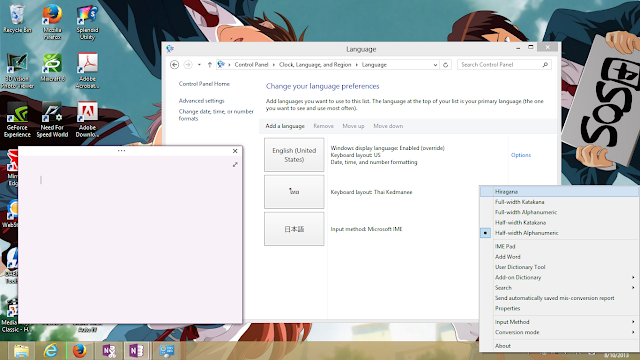Open the 3D Vision Photo Viewer shortcut

click(x=17, y=70)
